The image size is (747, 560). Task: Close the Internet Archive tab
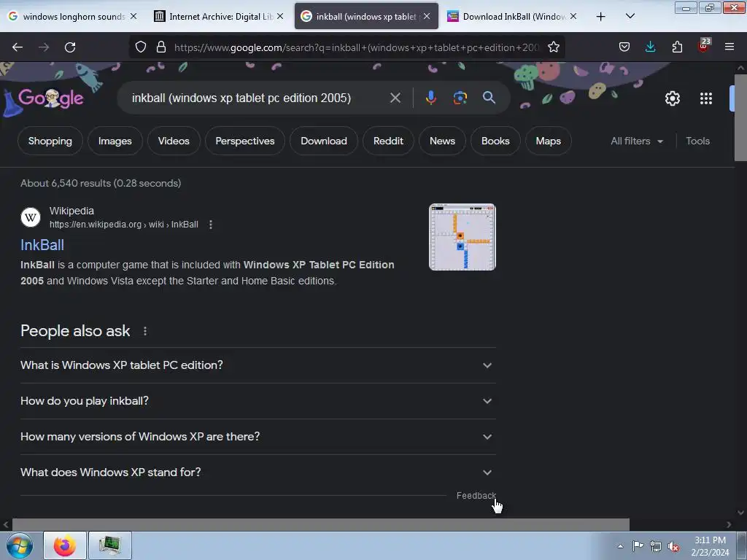pyautogui.click(x=280, y=16)
